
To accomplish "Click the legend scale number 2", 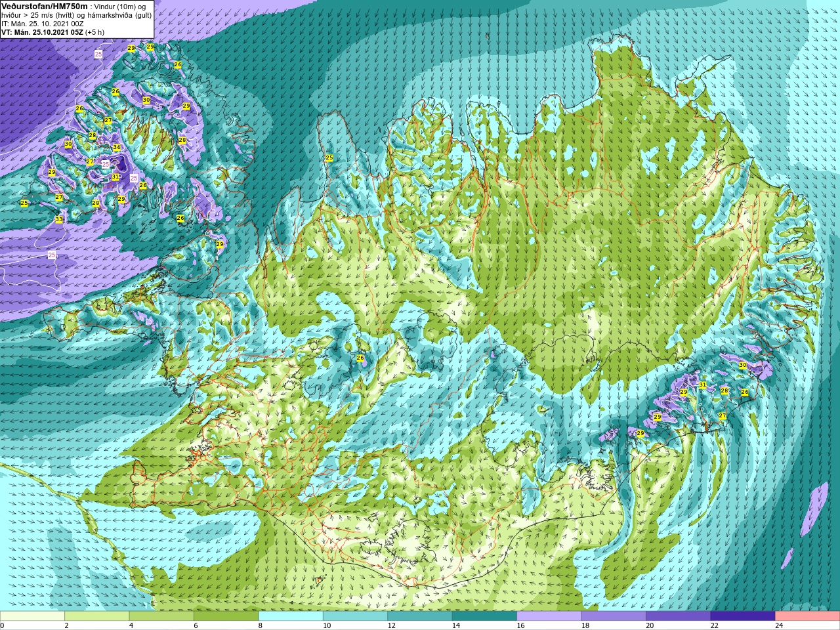I will coord(67,625).
